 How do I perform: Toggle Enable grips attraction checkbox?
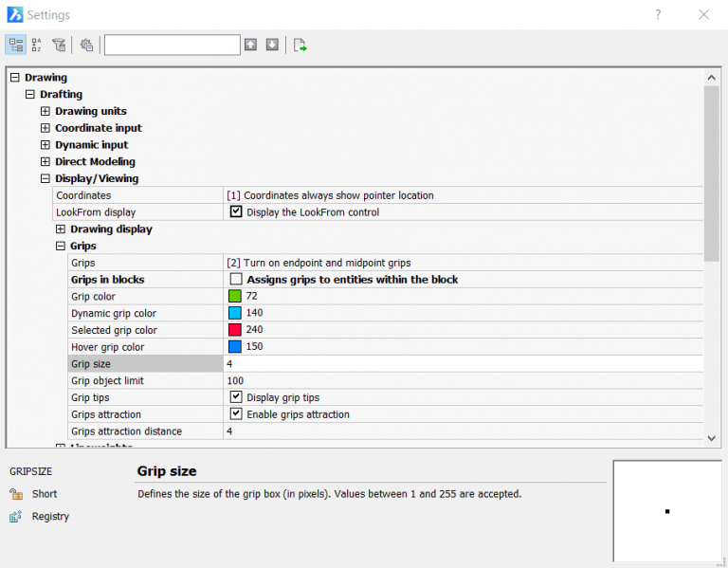tap(236, 413)
